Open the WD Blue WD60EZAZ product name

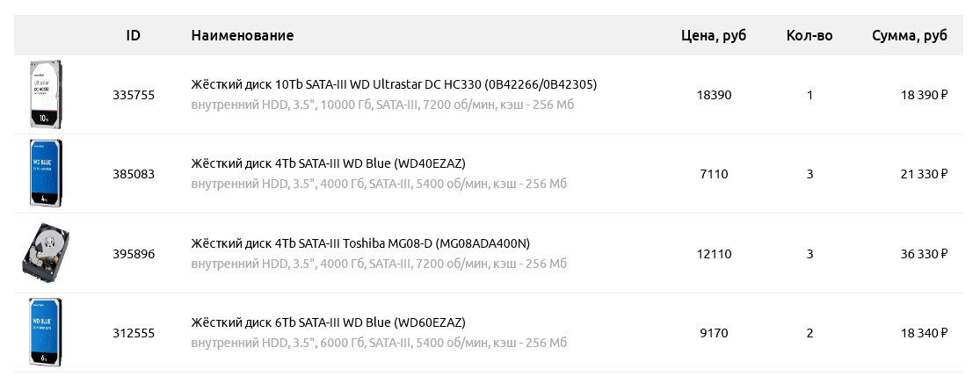328,322
